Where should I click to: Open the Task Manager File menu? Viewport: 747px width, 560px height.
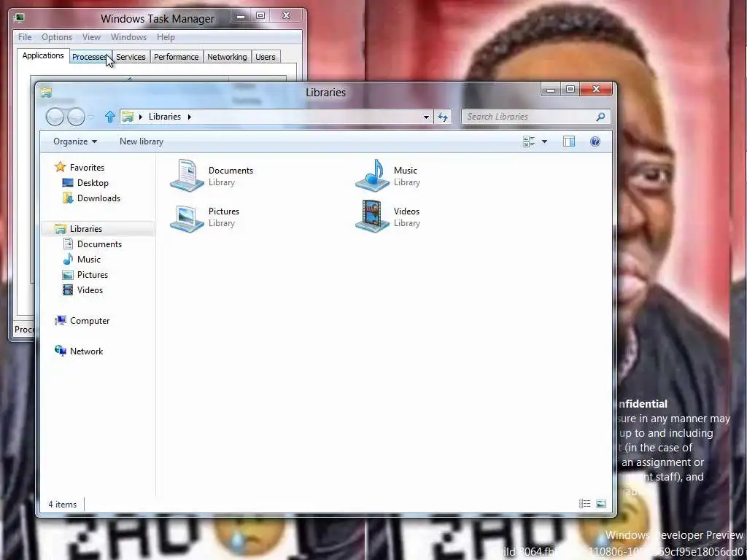(x=25, y=36)
